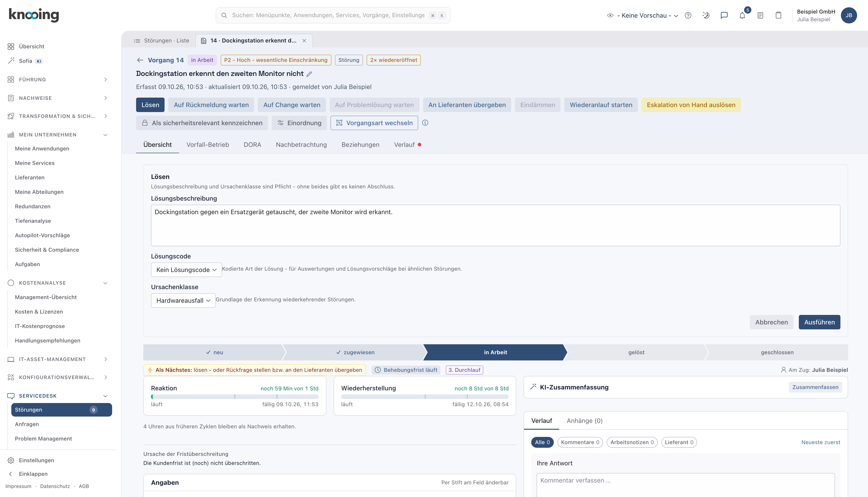The width and height of the screenshot is (868, 497).
Task: Open the Anhänge (0) tab
Action: 585,421
